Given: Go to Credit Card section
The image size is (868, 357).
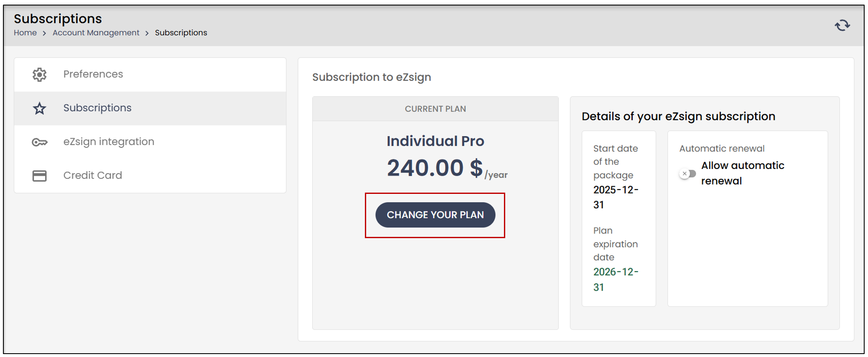Looking at the screenshot, I should (150, 176).
